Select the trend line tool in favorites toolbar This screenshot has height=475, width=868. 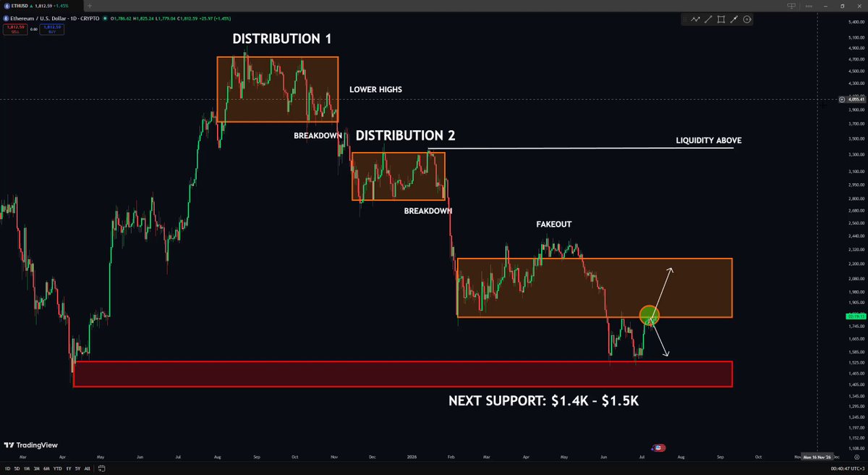[708, 20]
